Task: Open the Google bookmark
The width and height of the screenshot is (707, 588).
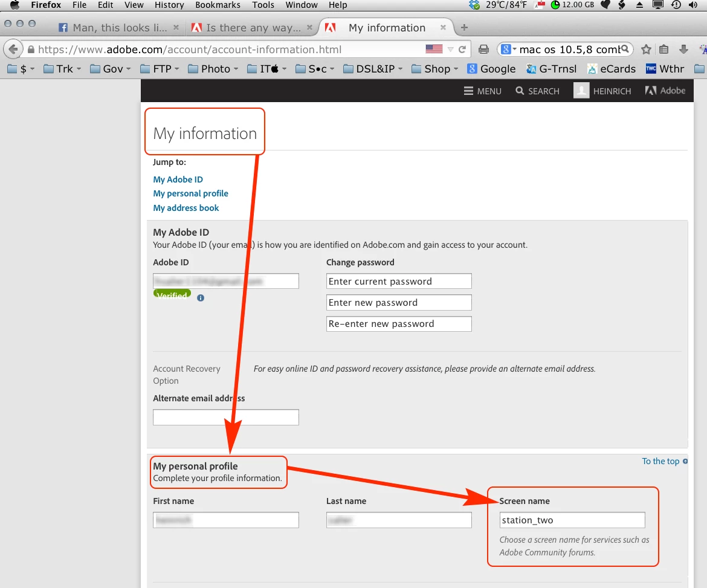Action: tap(491, 68)
